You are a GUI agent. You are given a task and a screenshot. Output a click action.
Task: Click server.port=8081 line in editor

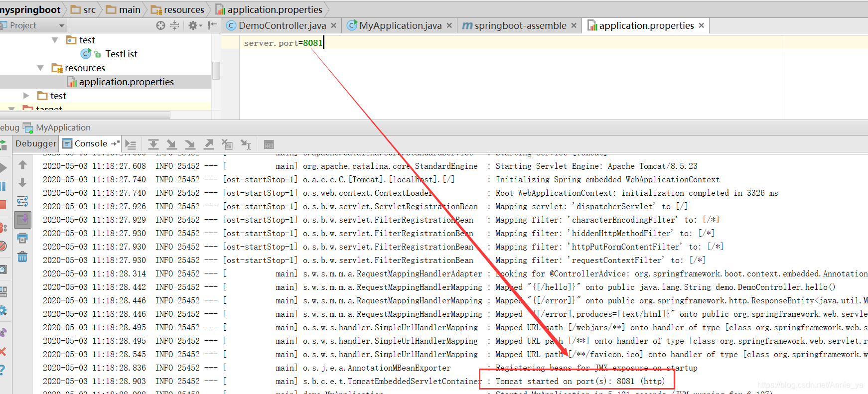tap(283, 43)
